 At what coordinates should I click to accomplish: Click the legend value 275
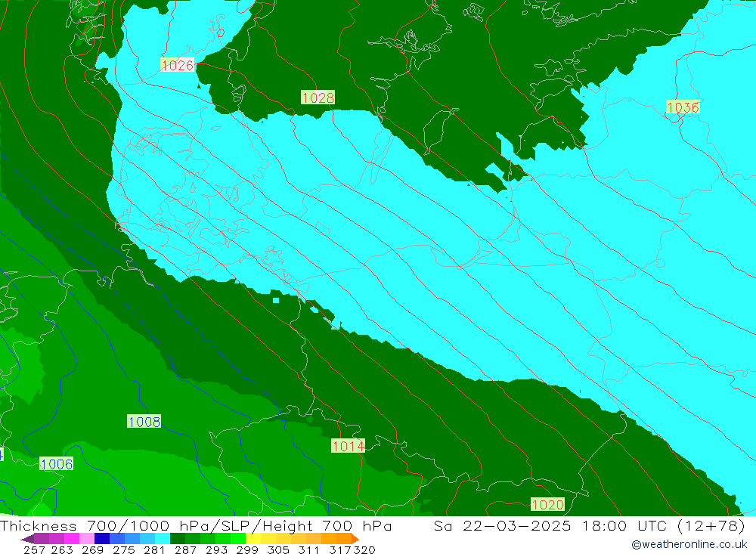point(123,549)
